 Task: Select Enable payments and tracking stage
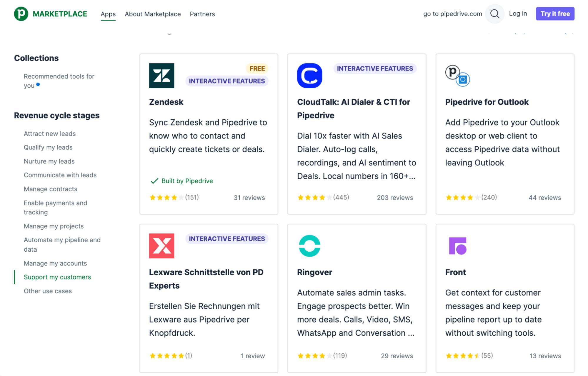coord(55,208)
